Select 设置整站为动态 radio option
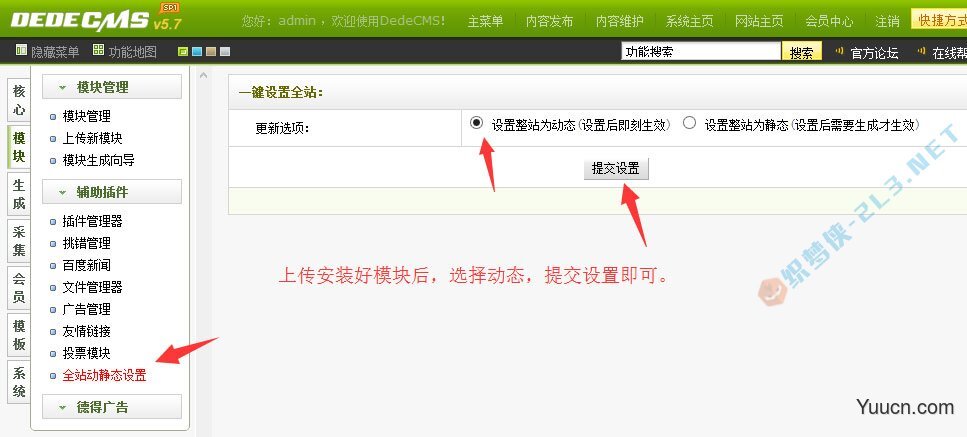The height and width of the screenshot is (437, 967). [x=475, y=123]
